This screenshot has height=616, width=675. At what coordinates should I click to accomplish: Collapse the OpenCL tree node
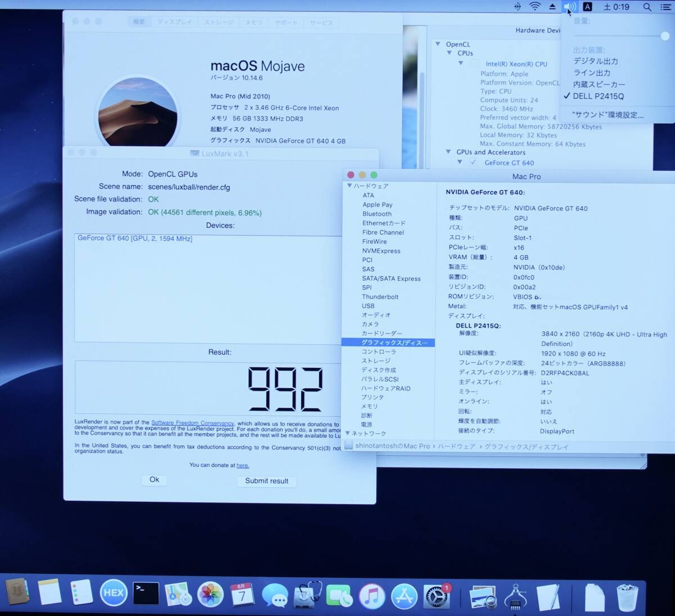pyautogui.click(x=438, y=44)
